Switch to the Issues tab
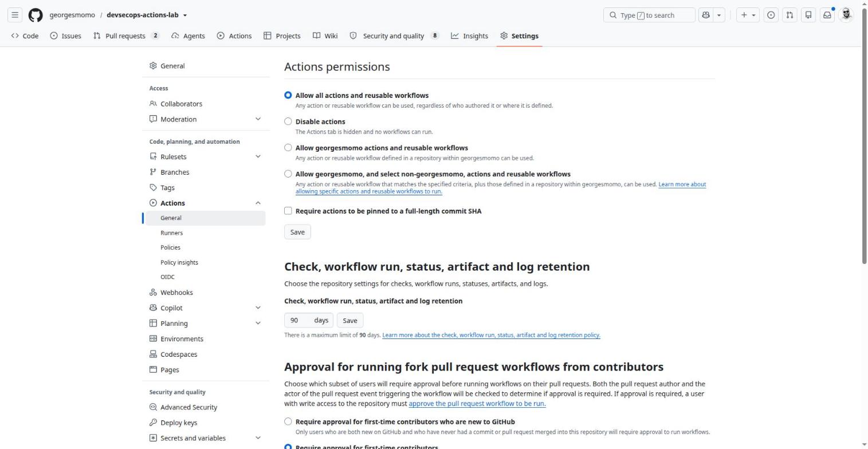Image resolution: width=868 pixels, height=449 pixels. 65,36
